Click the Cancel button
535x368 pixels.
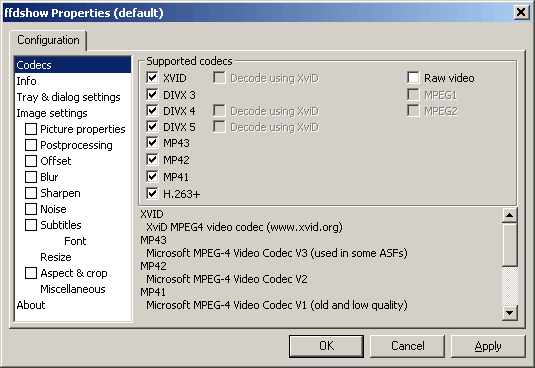tap(407, 346)
